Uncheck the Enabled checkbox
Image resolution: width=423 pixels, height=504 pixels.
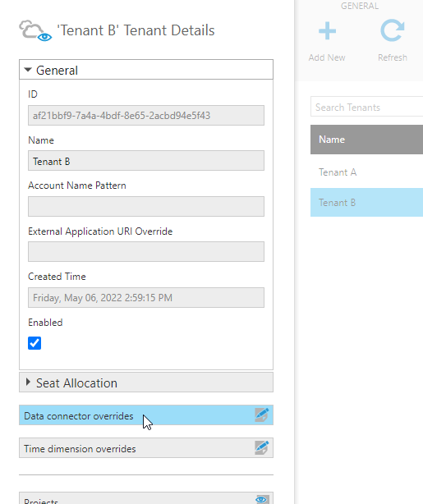coord(34,343)
